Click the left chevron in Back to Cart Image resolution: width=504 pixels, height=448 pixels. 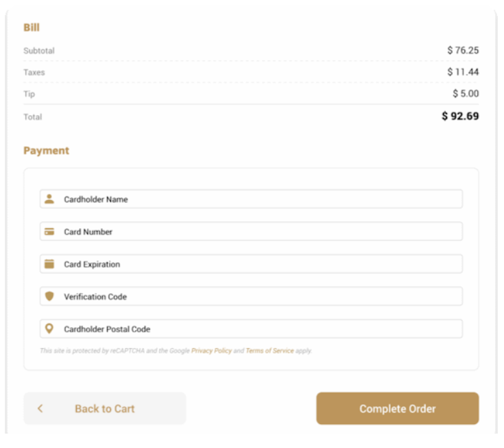(40, 409)
